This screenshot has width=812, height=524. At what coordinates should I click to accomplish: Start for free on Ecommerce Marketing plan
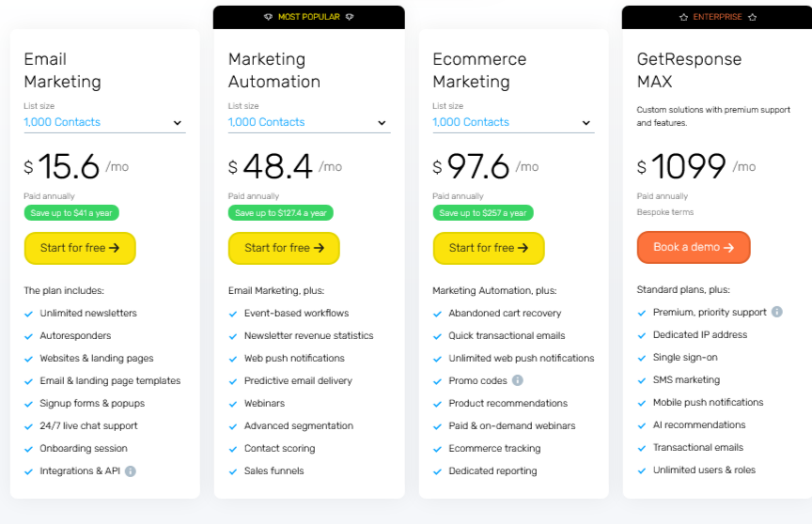click(489, 248)
